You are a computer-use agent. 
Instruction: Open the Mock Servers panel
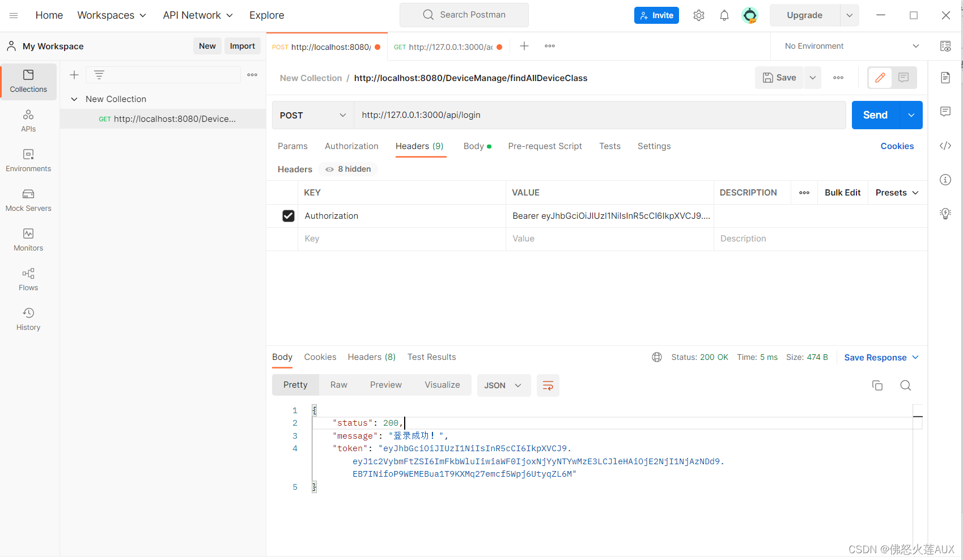pyautogui.click(x=28, y=200)
